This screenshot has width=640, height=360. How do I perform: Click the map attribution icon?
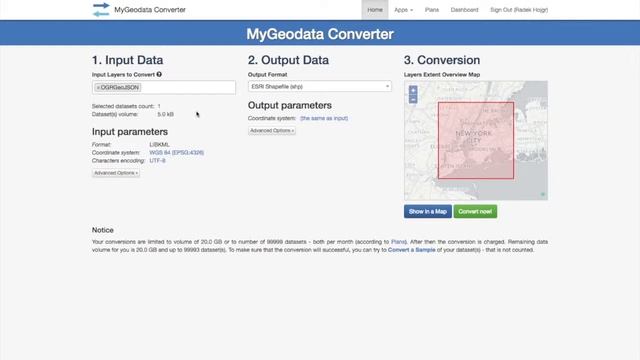coord(543,195)
